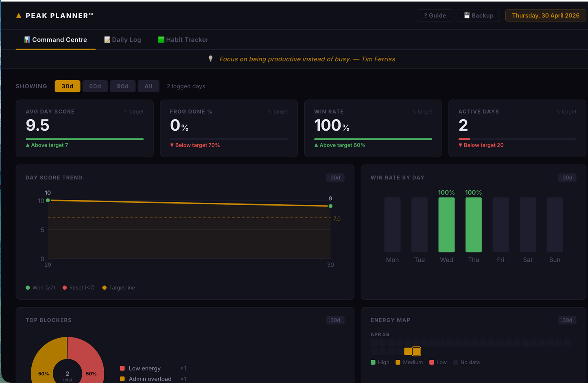Click the Medium energy legend swatch

(398, 362)
